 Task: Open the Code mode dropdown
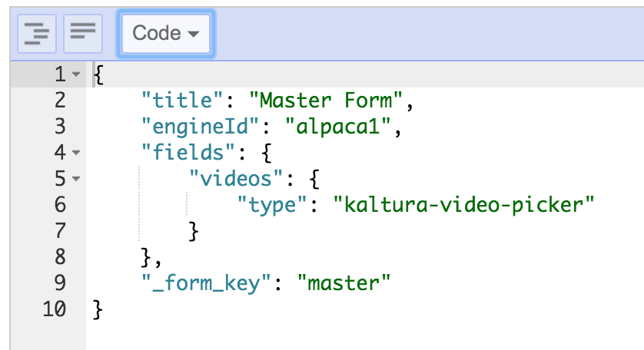[x=164, y=33]
